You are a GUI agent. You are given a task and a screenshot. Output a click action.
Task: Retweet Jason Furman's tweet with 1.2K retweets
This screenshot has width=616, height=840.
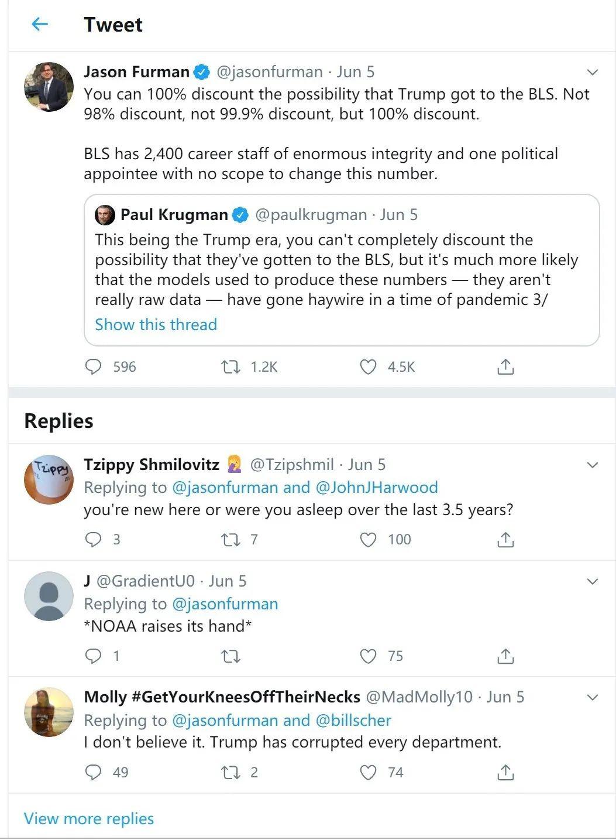[230, 367]
